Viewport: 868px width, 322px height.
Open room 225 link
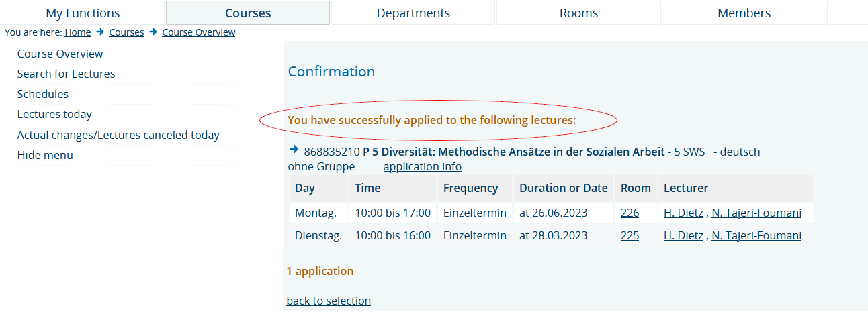pyautogui.click(x=630, y=235)
